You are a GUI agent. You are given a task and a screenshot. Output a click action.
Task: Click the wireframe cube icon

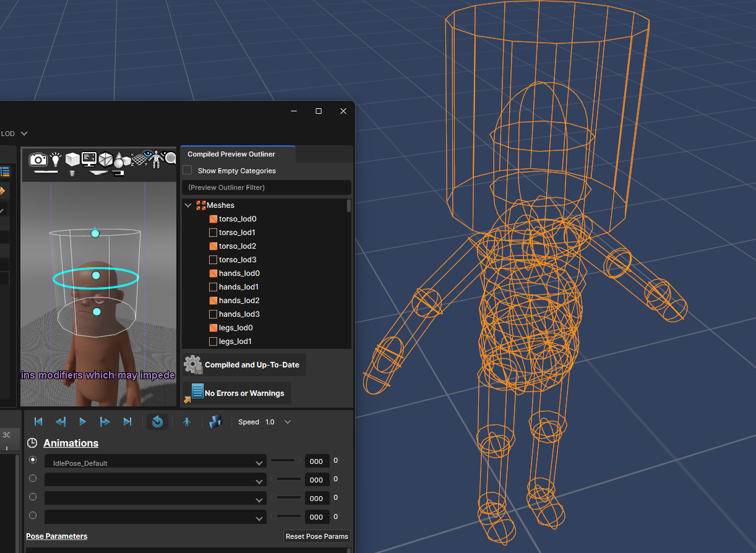click(x=106, y=159)
